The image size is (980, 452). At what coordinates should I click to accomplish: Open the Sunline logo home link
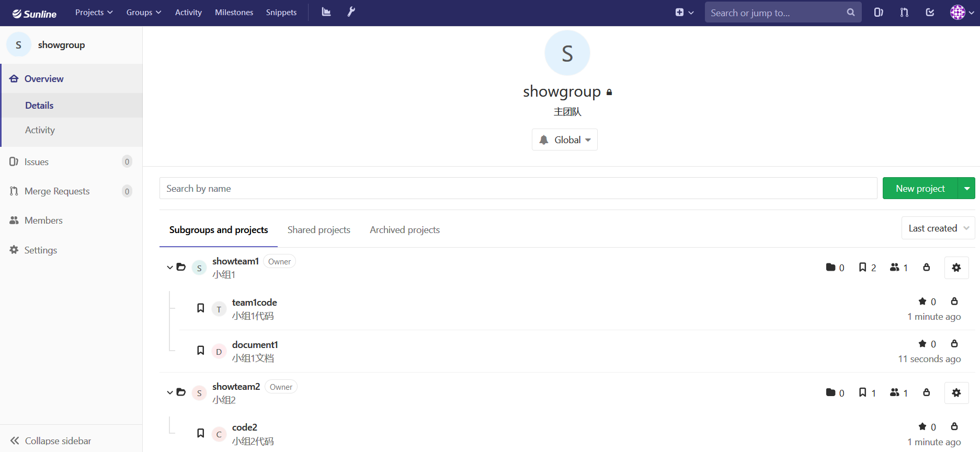pos(35,13)
